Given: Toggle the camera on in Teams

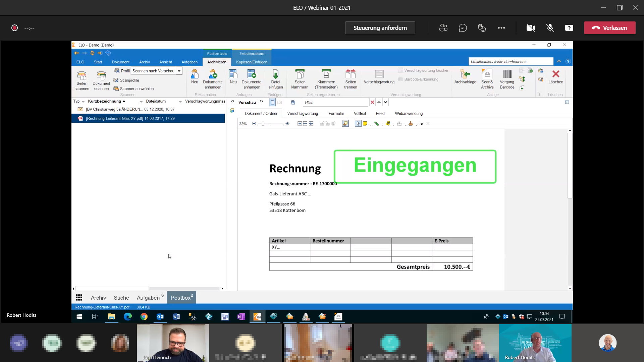Looking at the screenshot, I should click(530, 28).
